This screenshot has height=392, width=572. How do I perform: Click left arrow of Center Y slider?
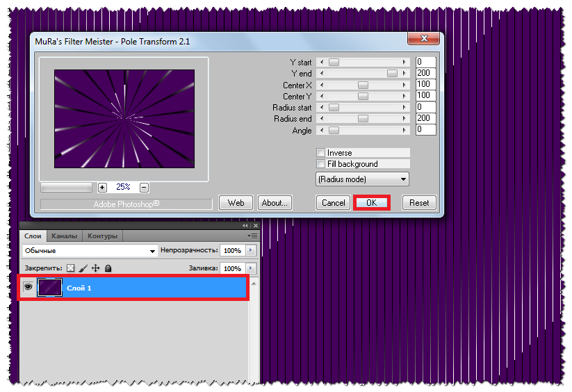tap(322, 97)
